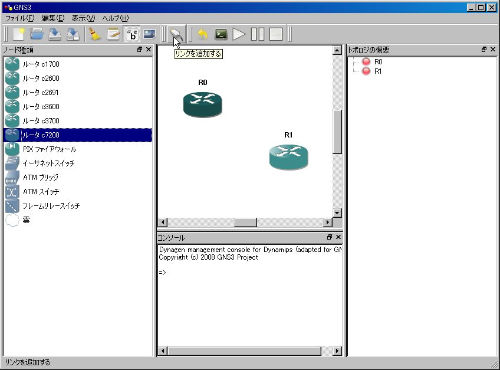
Task: Pause all devices with pause button
Action: [257, 34]
